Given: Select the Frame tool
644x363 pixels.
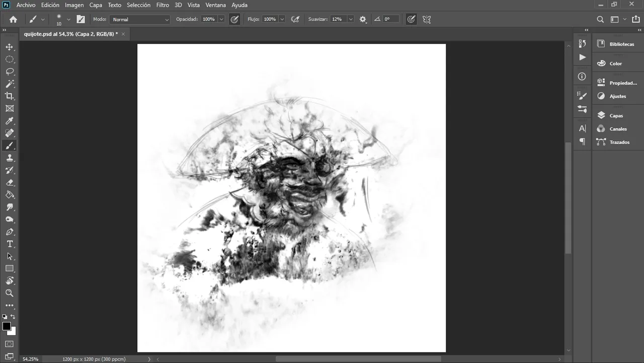Looking at the screenshot, I should [10, 109].
